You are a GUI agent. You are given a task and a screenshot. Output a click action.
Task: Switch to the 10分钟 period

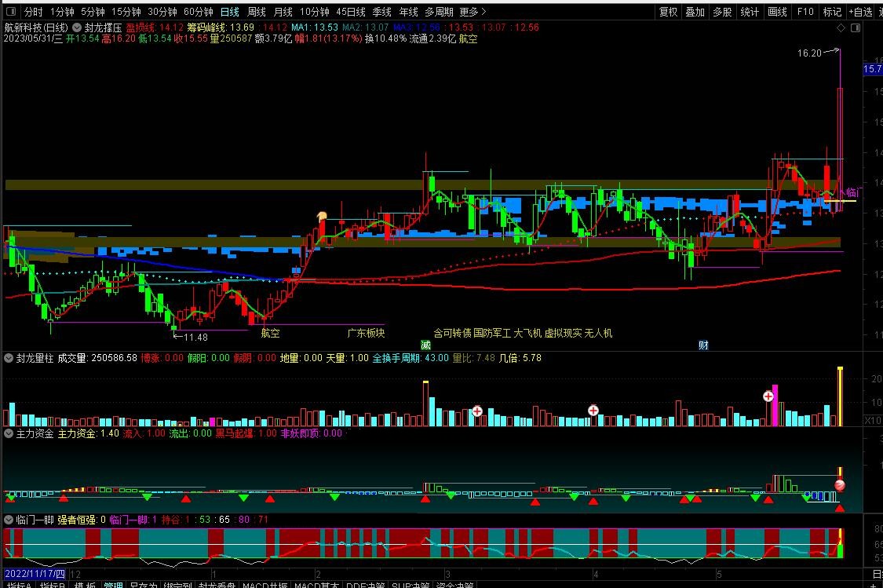tap(314, 11)
